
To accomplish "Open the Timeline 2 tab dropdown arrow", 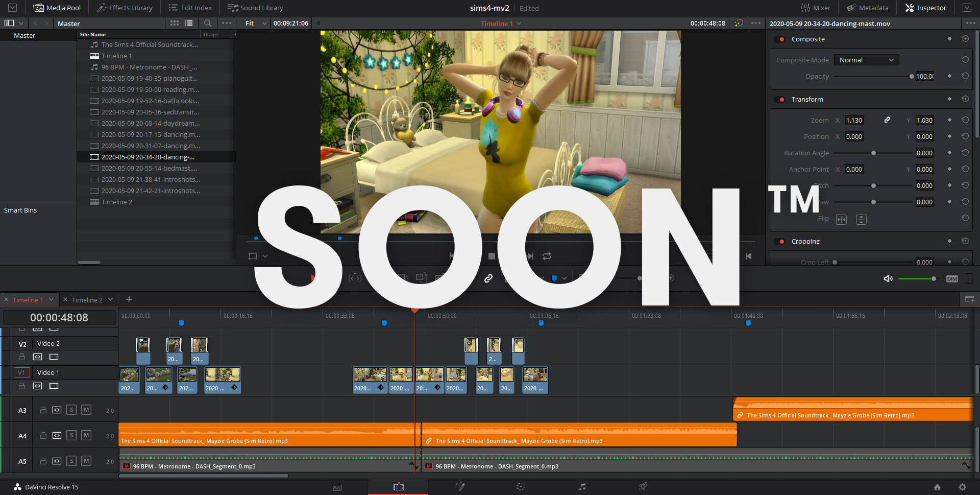I will click(110, 299).
